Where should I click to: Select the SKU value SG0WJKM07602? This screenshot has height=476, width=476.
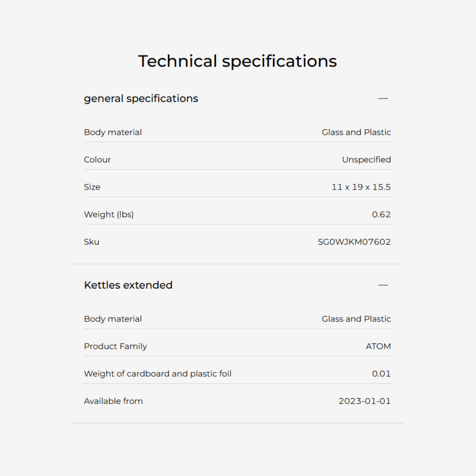(x=354, y=242)
